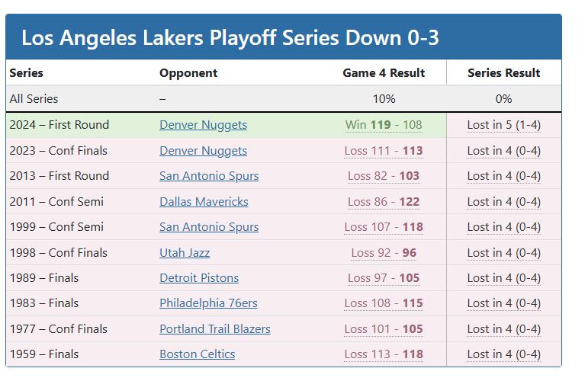The height and width of the screenshot is (381, 588).
Task: Click the Loss 111 - 113 game result
Action: pyautogui.click(x=384, y=151)
